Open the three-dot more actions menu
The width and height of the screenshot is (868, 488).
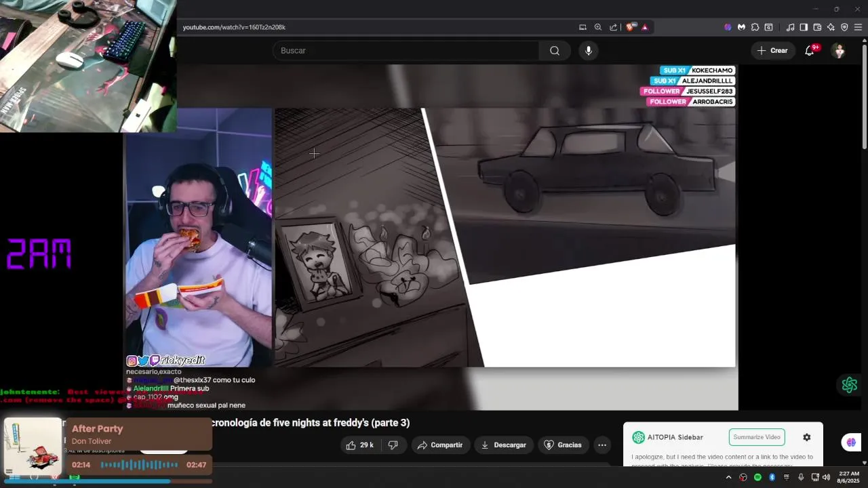[602, 445]
